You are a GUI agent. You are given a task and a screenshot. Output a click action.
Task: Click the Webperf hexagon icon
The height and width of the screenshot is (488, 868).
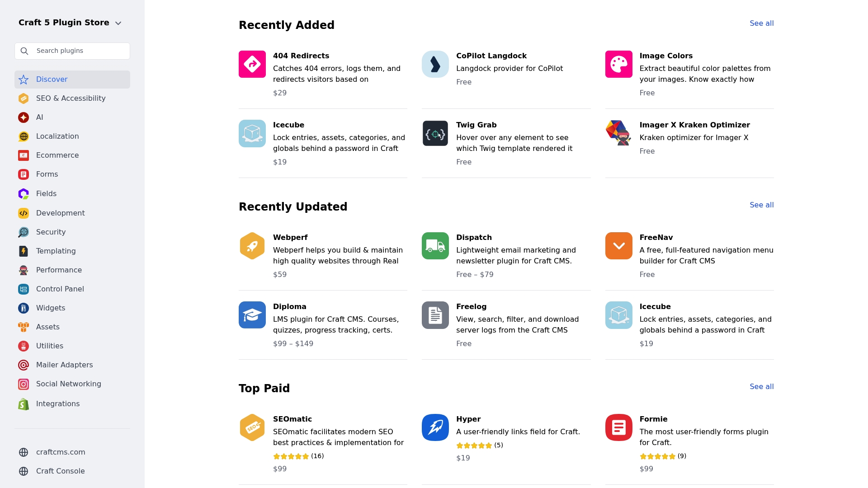(x=252, y=246)
